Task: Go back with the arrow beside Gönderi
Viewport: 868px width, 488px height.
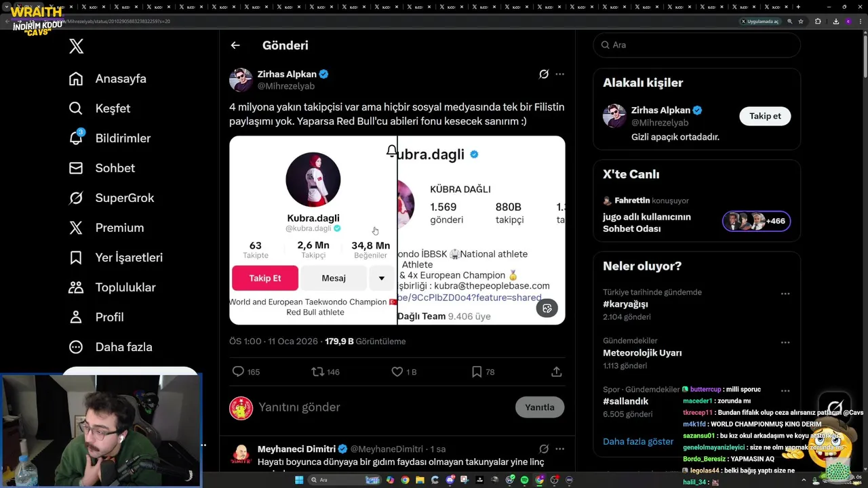Action: [235, 45]
